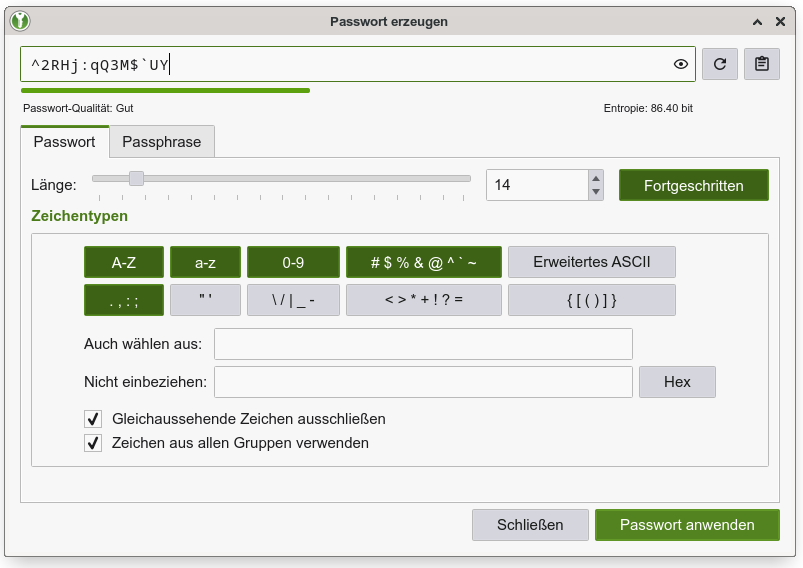The width and height of the screenshot is (803, 568).
Task: Toggle uppercase A-Z character group
Action: coord(123,263)
